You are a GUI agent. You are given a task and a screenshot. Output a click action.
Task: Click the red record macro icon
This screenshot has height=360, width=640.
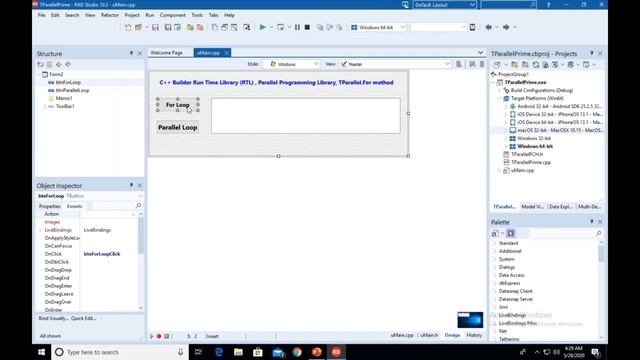(159, 336)
